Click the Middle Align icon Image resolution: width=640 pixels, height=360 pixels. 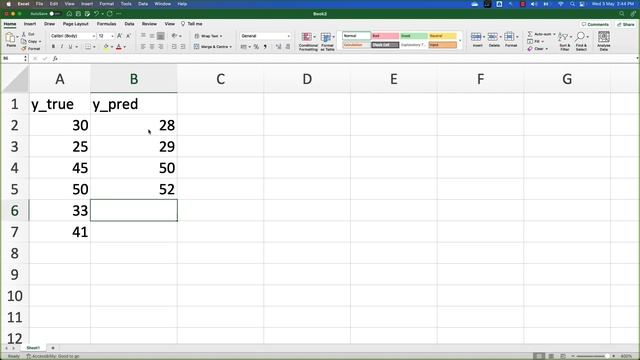[x=152, y=36]
